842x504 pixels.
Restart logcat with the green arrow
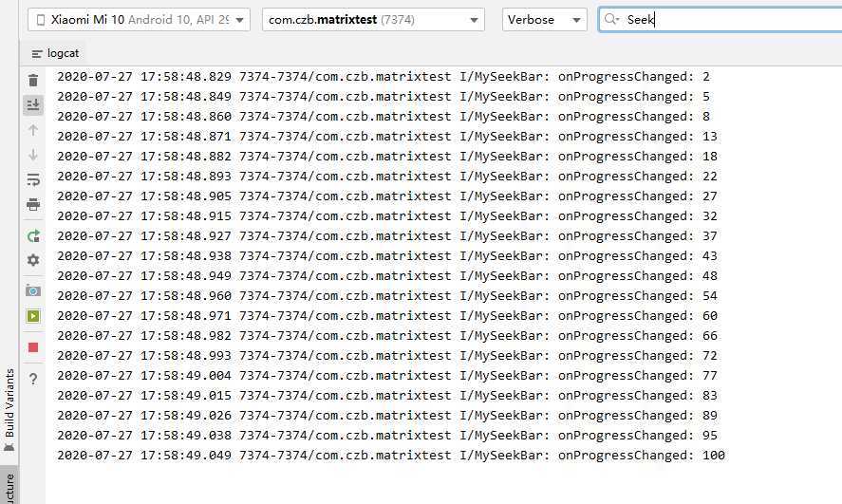33,235
